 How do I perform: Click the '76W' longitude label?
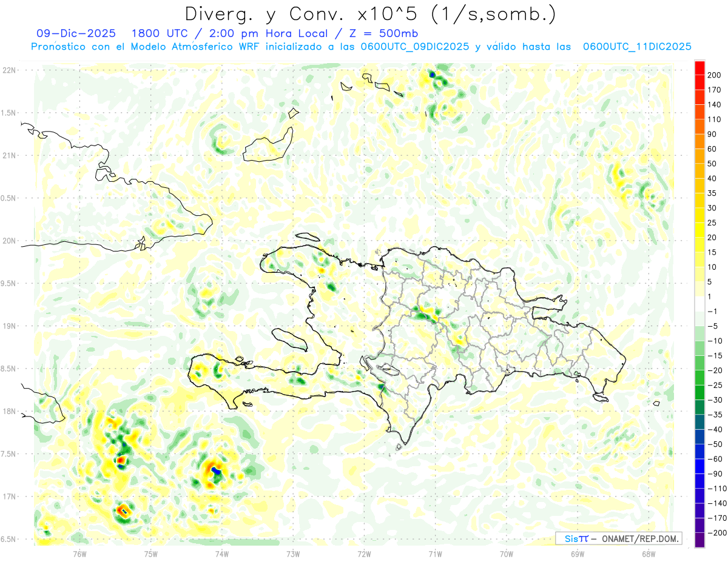[79, 554]
